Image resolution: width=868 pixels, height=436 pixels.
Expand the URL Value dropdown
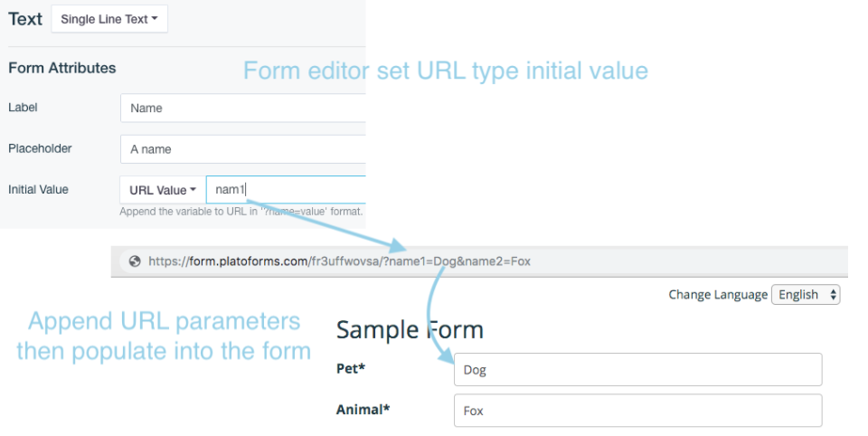point(163,190)
